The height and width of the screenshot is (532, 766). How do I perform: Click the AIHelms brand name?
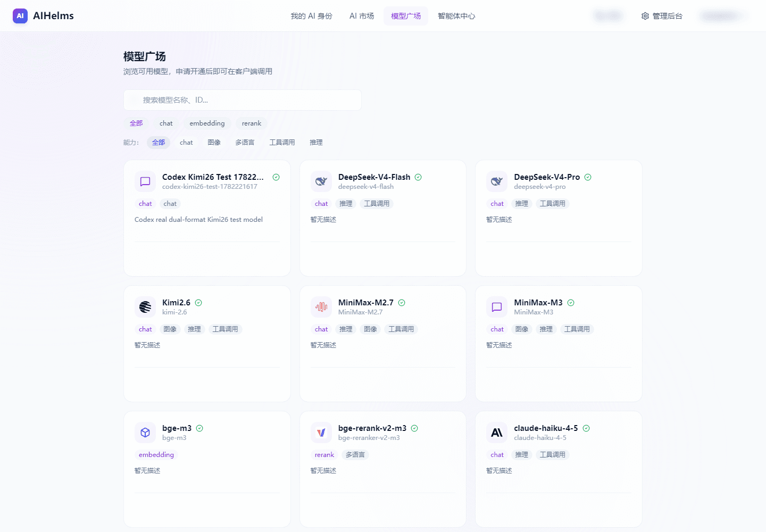(x=53, y=16)
